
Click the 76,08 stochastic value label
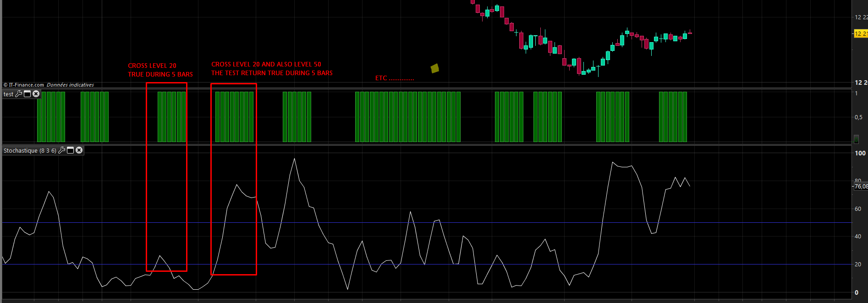tap(861, 187)
